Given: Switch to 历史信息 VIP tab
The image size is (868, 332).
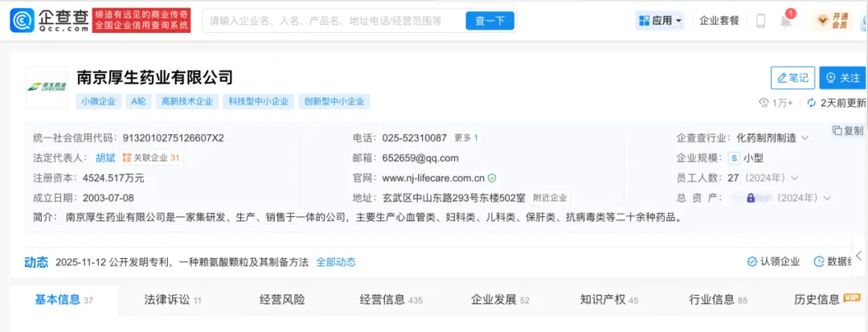Looking at the screenshot, I should [826, 300].
